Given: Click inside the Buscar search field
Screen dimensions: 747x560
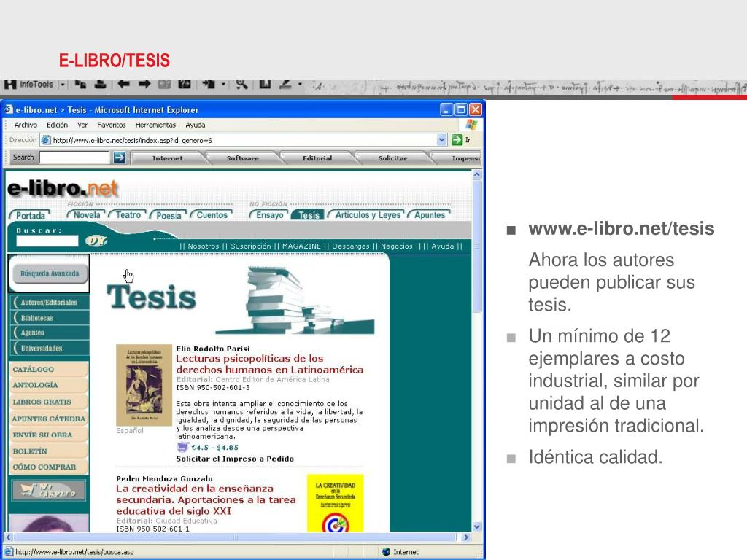Looking at the screenshot, I should (47, 241).
